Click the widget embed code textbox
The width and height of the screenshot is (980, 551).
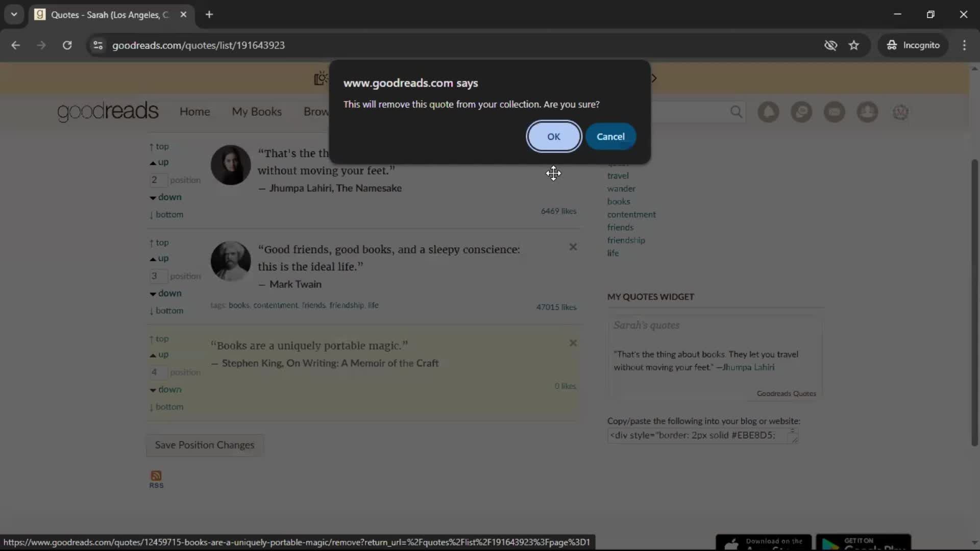coord(703,435)
